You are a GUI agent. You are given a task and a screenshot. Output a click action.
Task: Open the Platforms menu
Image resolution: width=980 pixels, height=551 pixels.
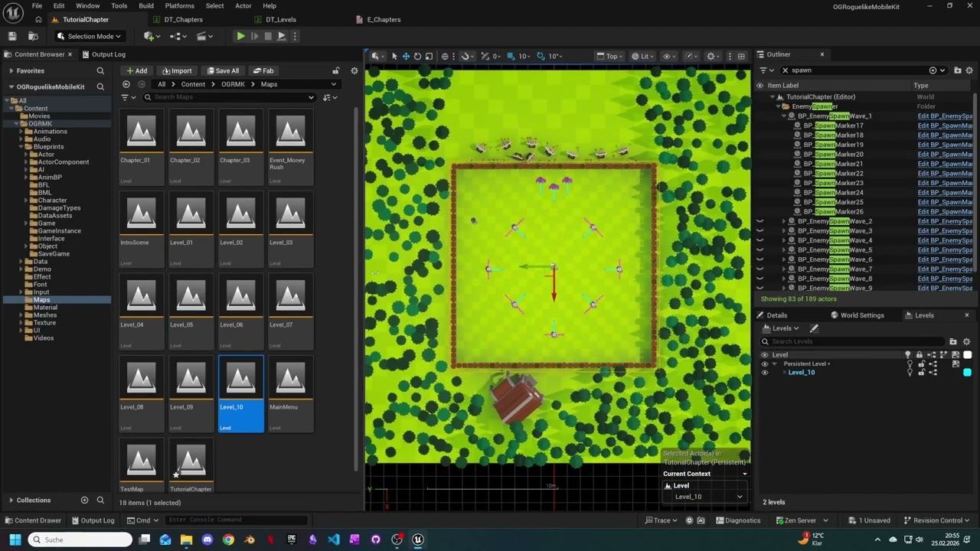coord(179,5)
